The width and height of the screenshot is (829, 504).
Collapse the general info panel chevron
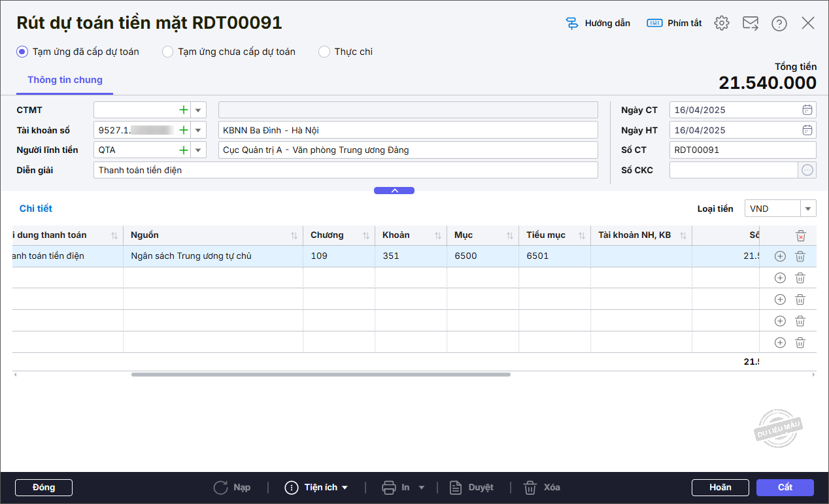click(x=394, y=191)
